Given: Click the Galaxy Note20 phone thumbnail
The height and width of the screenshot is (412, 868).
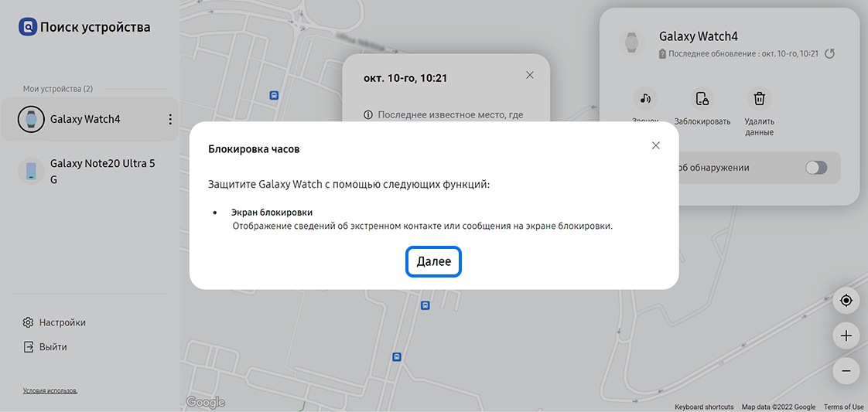Looking at the screenshot, I should click(x=31, y=172).
